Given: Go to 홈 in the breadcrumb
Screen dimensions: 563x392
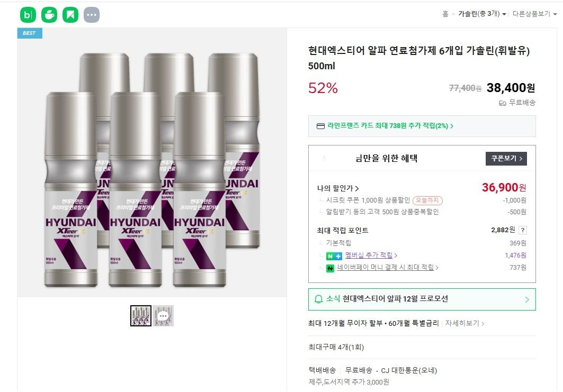Looking at the screenshot, I should pos(445,15).
